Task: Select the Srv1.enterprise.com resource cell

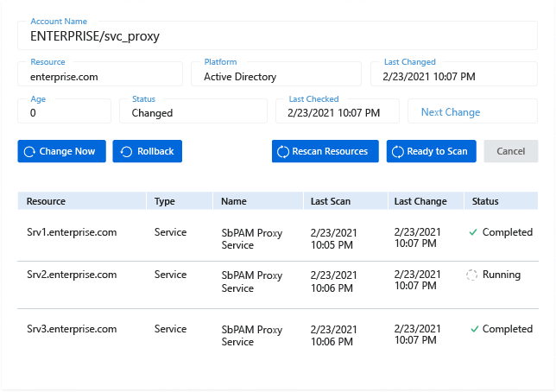Action: 72,232
